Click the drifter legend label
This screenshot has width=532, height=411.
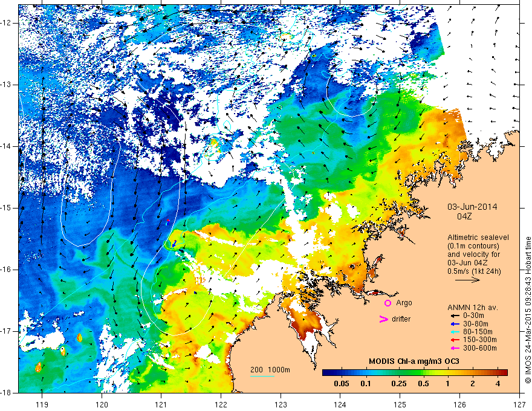coord(401,319)
